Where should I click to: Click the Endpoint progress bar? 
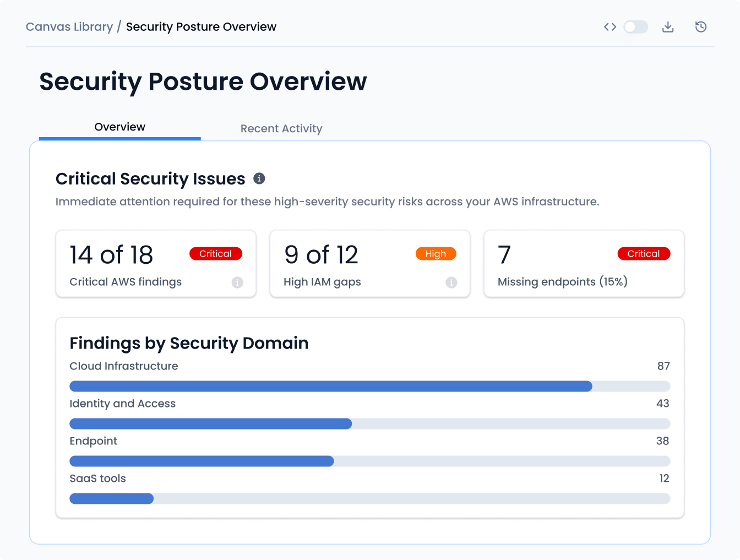(369, 461)
